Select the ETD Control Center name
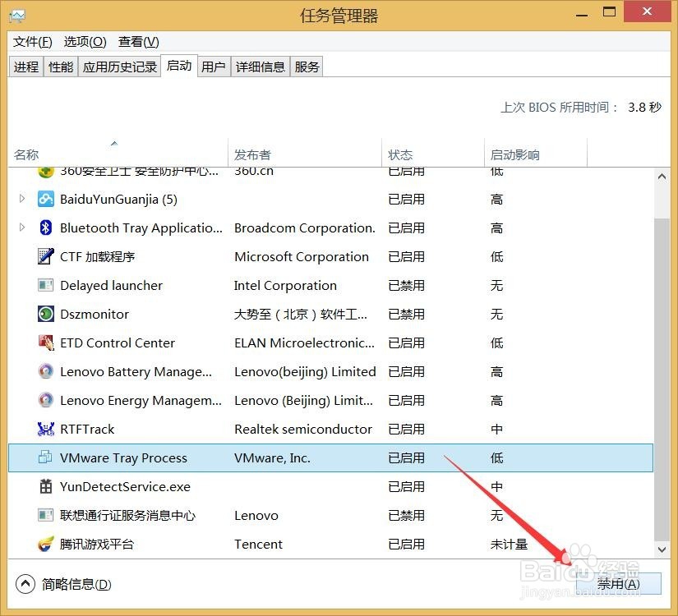The height and width of the screenshot is (616, 678). click(x=118, y=342)
